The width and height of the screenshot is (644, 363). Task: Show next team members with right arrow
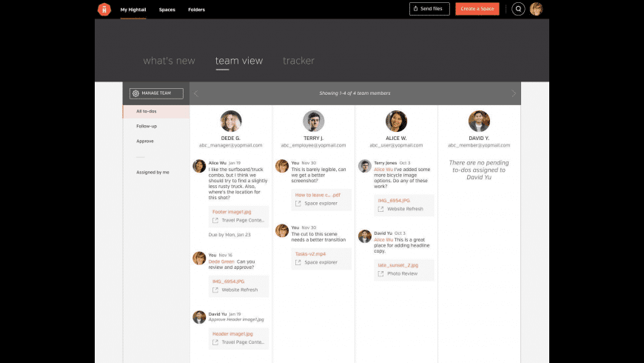point(514,93)
